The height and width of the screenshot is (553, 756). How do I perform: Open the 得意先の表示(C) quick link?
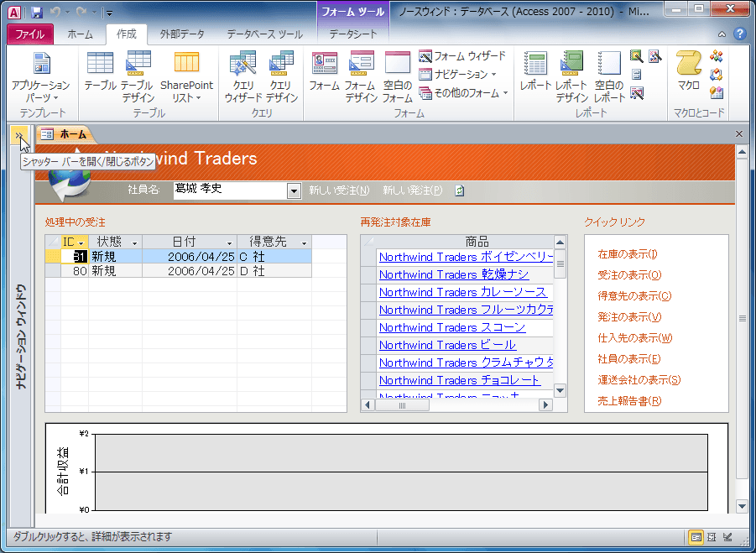pyautogui.click(x=634, y=296)
